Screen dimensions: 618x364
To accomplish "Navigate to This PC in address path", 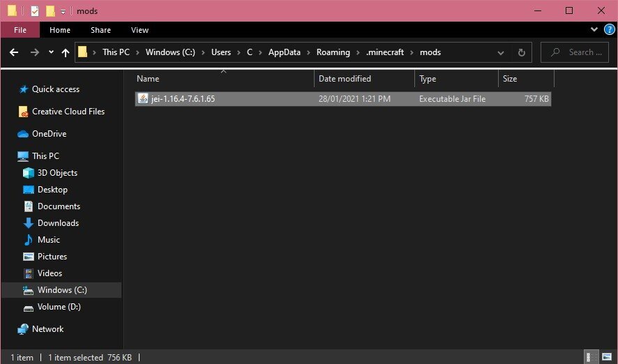I will tap(116, 52).
